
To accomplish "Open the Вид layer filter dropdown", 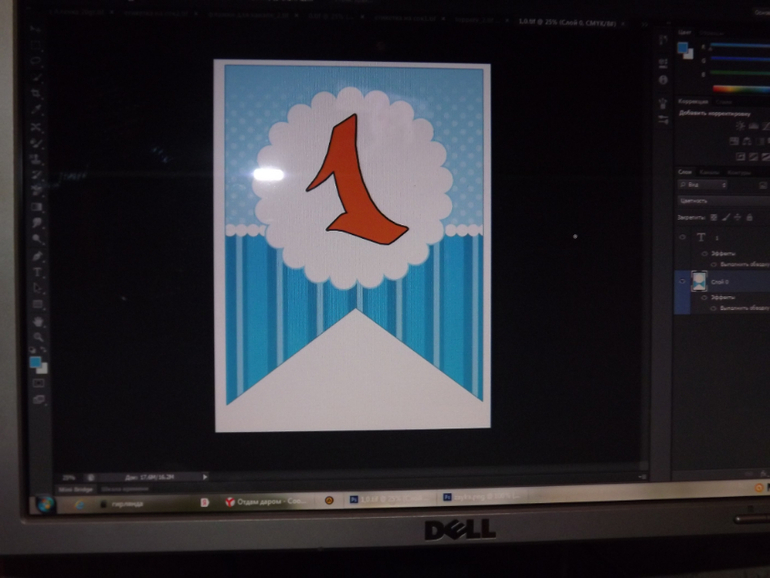I will click(x=700, y=185).
